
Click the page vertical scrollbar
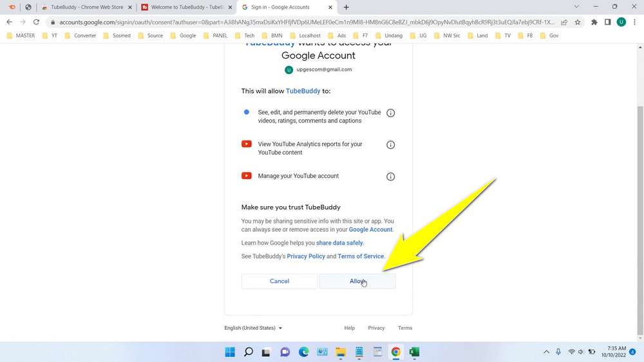[640, 220]
